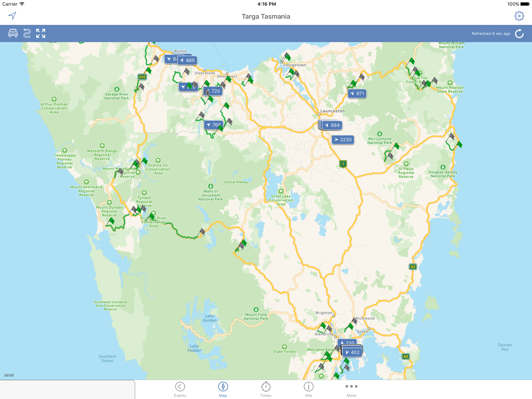Refresh the map with circular arrow
This screenshot has width=532, height=399.
click(519, 34)
